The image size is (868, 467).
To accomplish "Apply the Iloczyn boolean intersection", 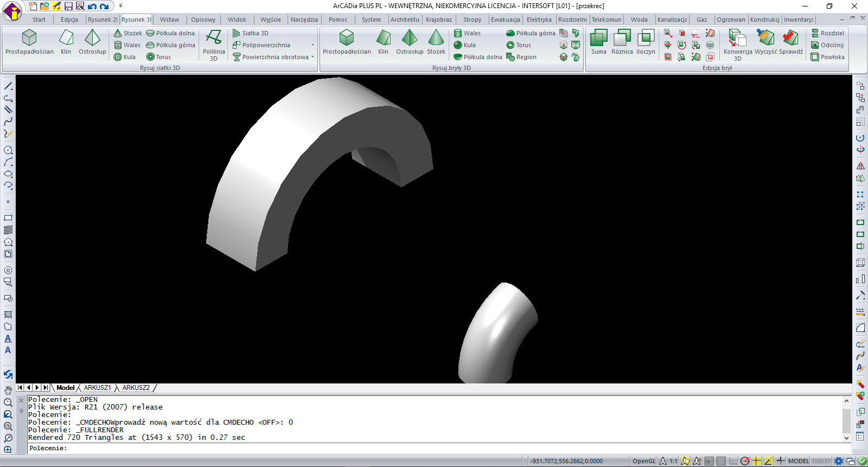I will coord(646,42).
